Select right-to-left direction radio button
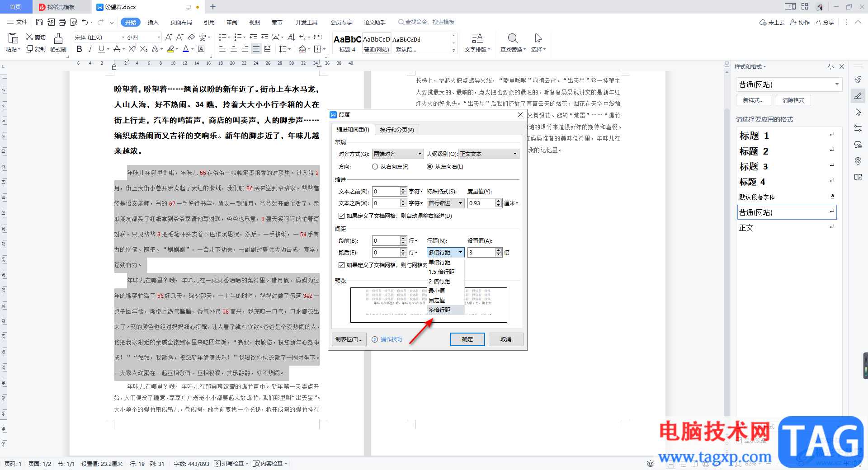Screen dimensions: 868x470 click(375, 167)
